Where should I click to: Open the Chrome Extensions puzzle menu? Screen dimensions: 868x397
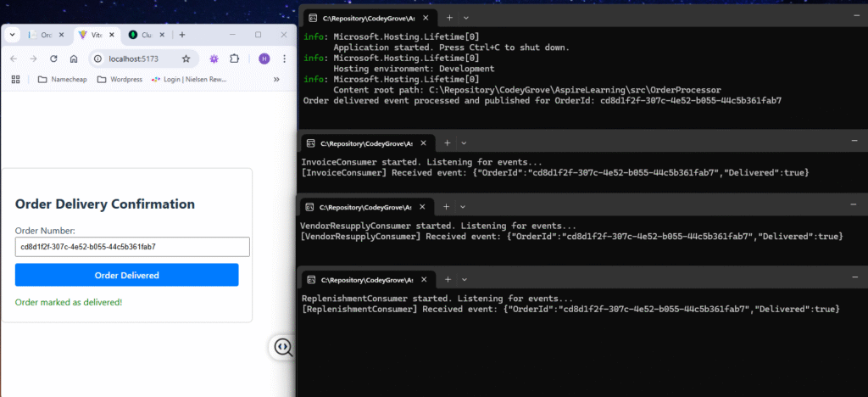point(234,59)
